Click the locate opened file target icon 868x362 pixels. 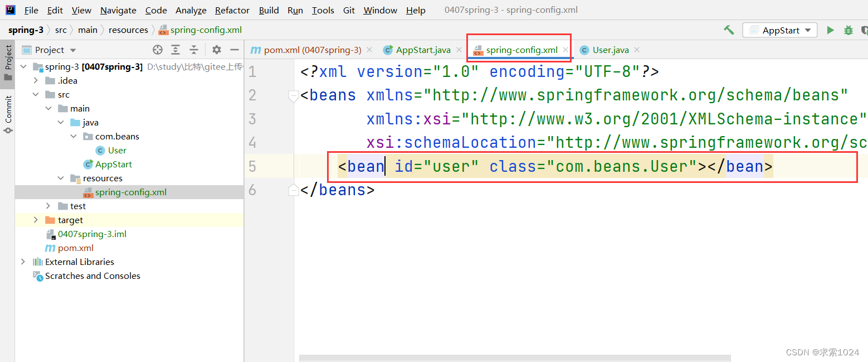(x=158, y=50)
